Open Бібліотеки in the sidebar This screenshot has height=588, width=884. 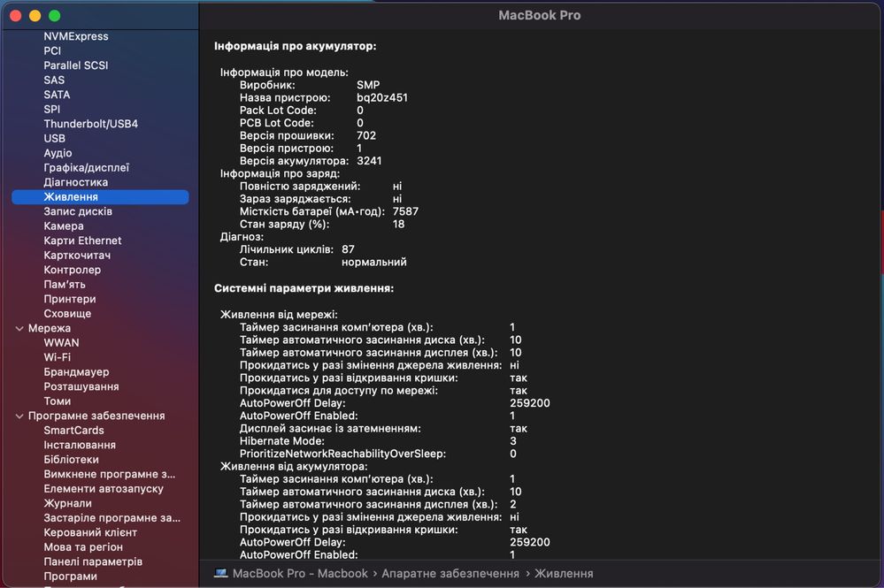point(71,460)
